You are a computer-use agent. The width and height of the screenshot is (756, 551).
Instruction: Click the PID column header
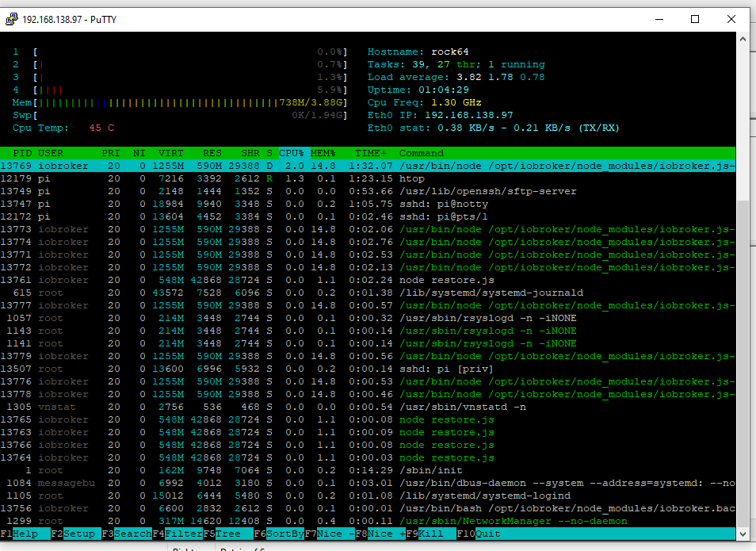click(x=22, y=153)
